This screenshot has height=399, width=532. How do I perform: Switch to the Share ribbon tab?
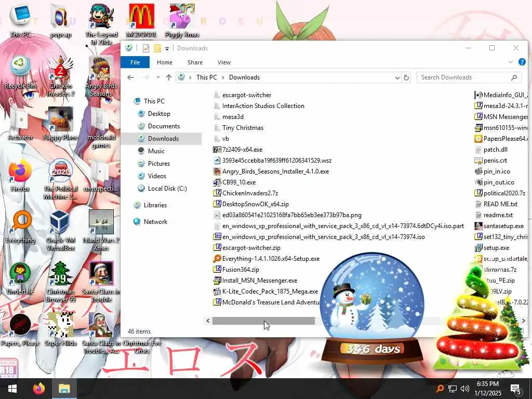click(195, 62)
